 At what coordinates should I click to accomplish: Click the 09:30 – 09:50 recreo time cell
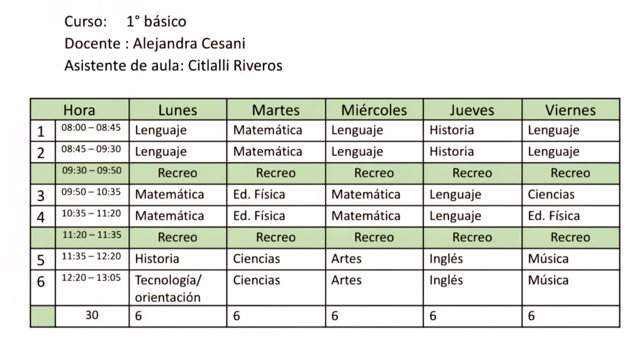(92, 173)
